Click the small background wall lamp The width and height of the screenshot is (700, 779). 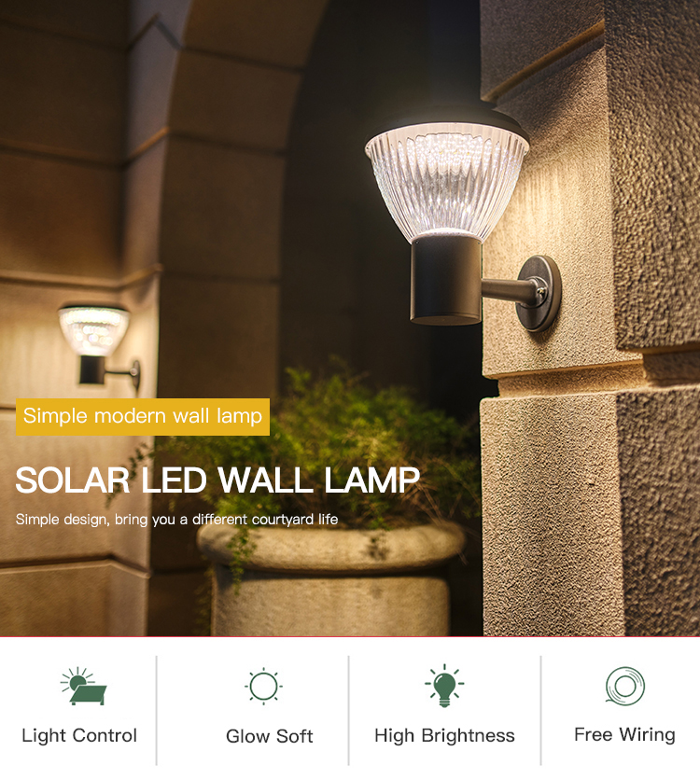click(x=98, y=345)
